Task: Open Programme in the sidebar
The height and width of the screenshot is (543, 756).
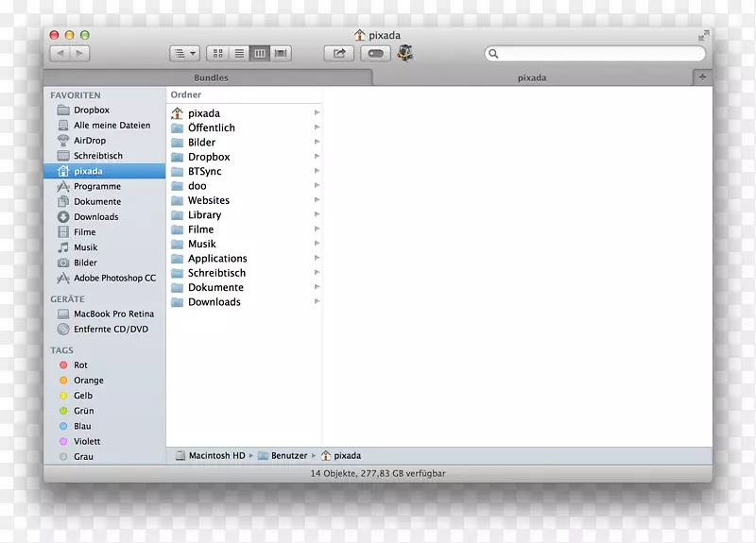Action: coord(104,186)
